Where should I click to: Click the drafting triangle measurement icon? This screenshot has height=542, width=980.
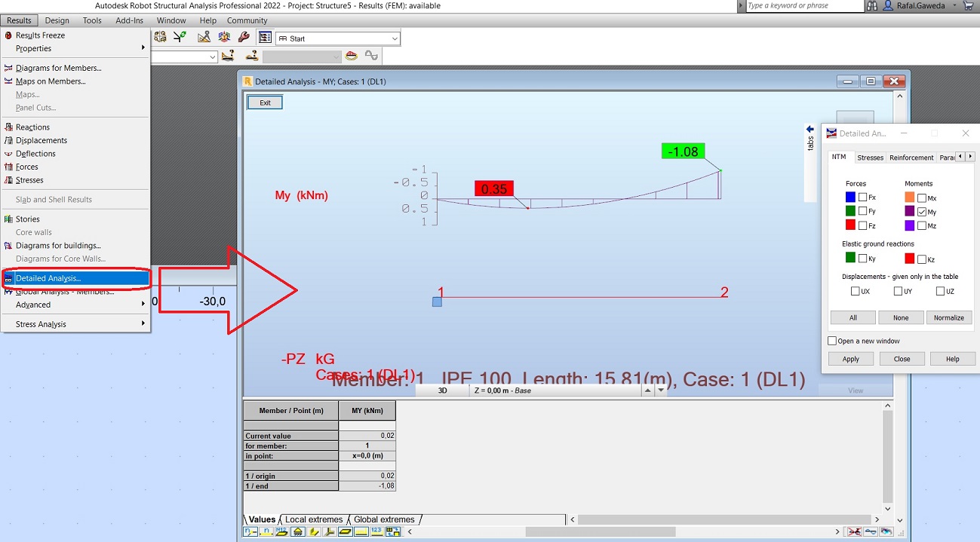click(203, 38)
